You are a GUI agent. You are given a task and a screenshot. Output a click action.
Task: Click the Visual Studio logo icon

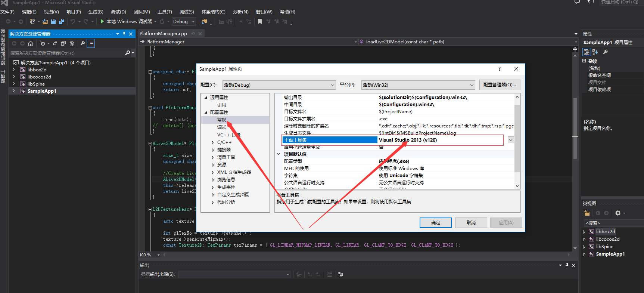coord(4,3)
